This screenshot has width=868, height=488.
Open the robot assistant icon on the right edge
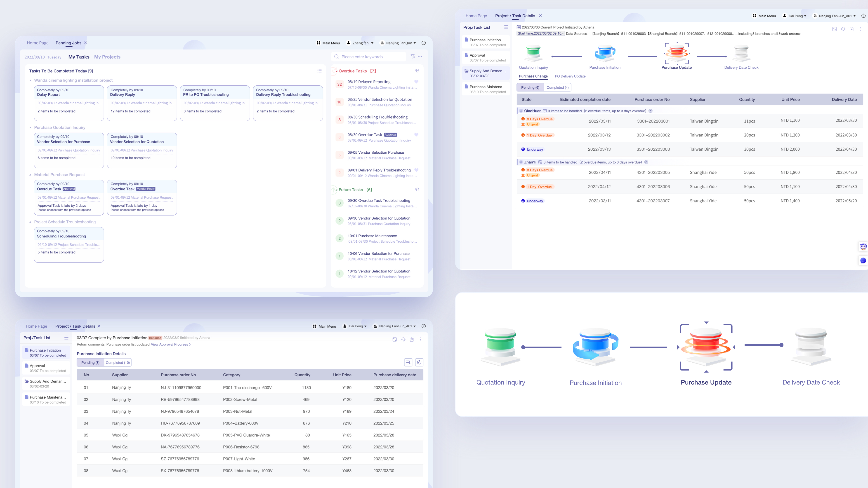[x=863, y=246]
